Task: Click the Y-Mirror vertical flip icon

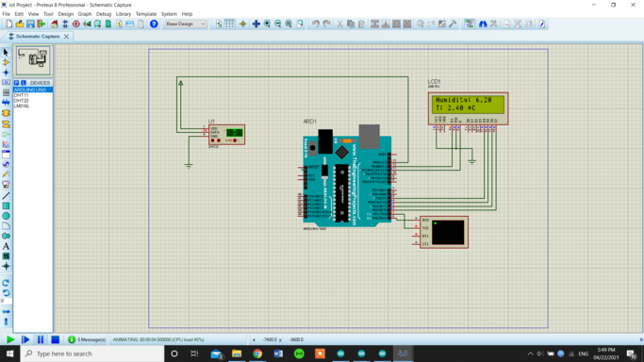Action: tap(6, 321)
